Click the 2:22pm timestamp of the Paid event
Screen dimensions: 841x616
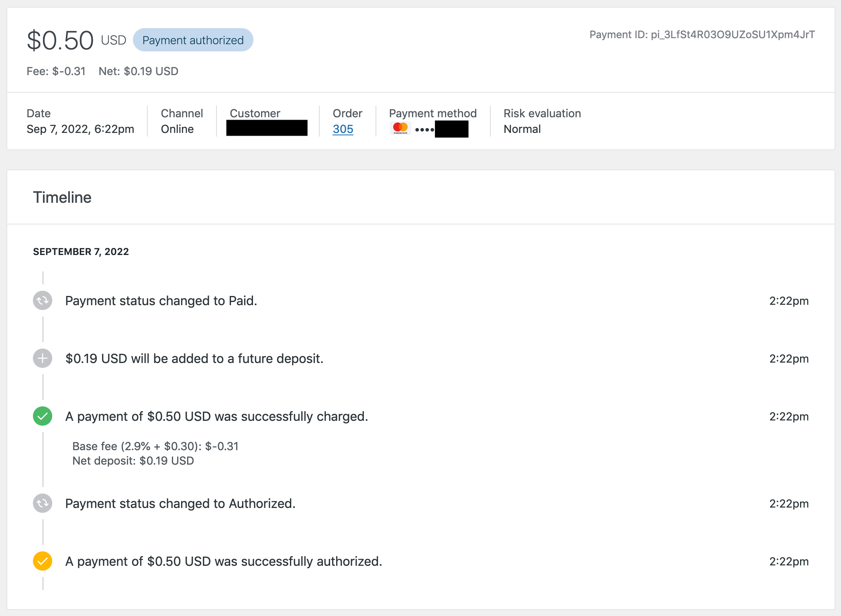[x=788, y=300]
